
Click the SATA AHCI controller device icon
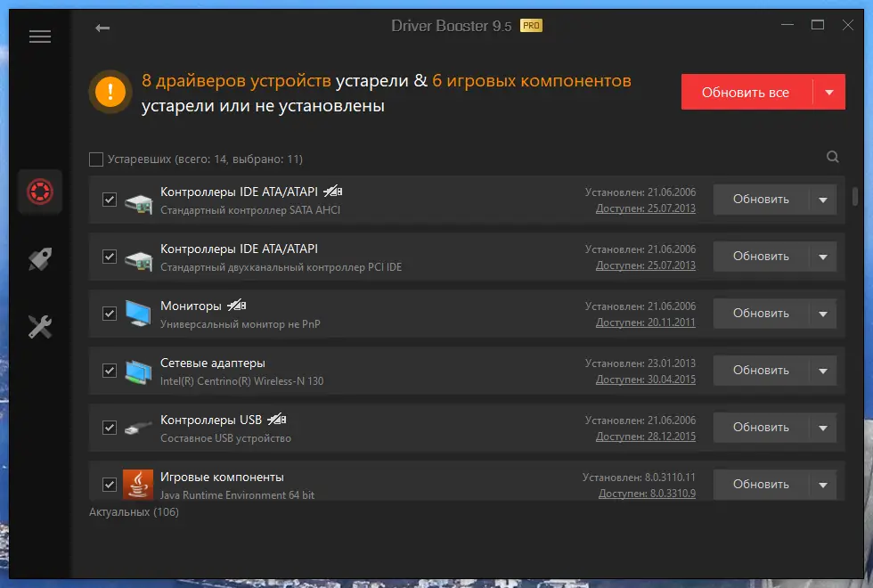[x=138, y=202]
